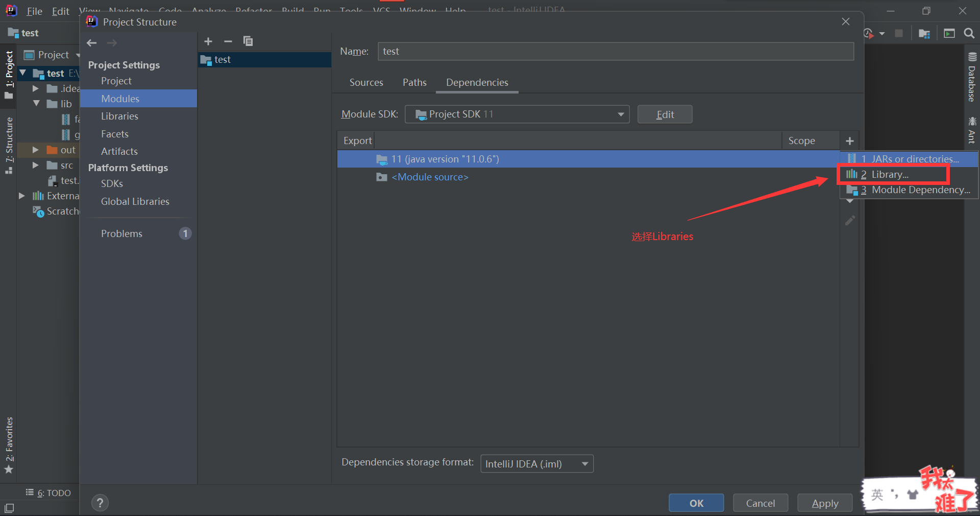This screenshot has width=980, height=516.
Task: Click the add dependency plus icon beside Scope
Action: [850, 141]
